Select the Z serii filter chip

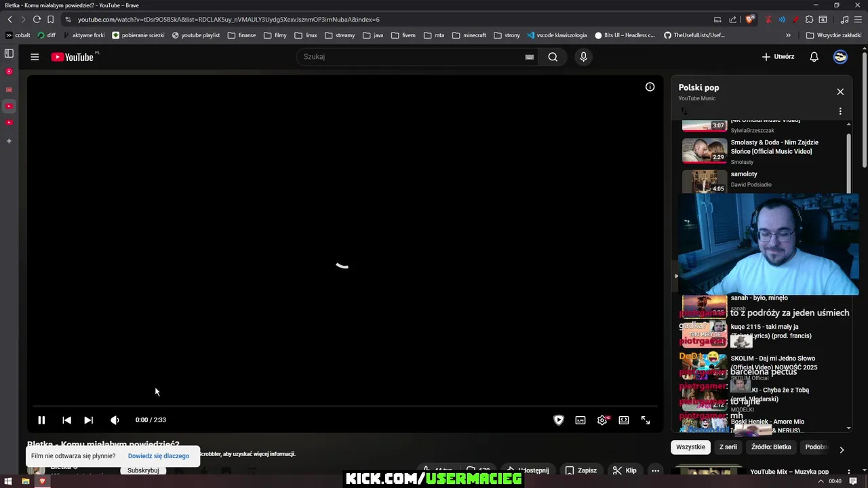click(x=728, y=447)
